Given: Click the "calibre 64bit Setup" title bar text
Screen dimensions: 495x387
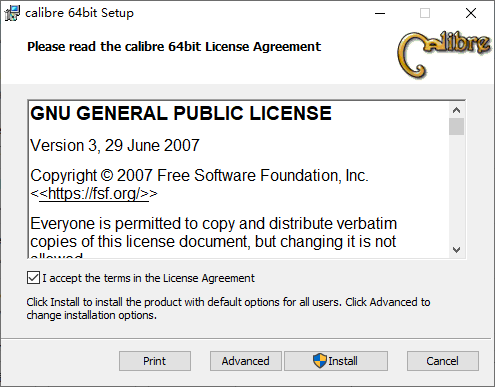Looking at the screenshot, I should [x=79, y=13].
